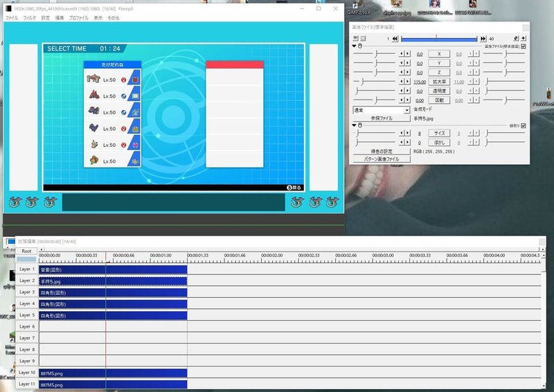Image resolution: width=554 pixels, height=392 pixels.
Task: Open the 編集 menu
Action: (x=60, y=18)
